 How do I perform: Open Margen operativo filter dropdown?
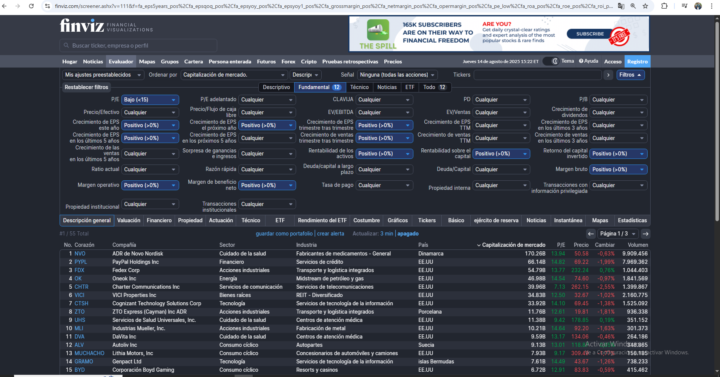pos(150,185)
